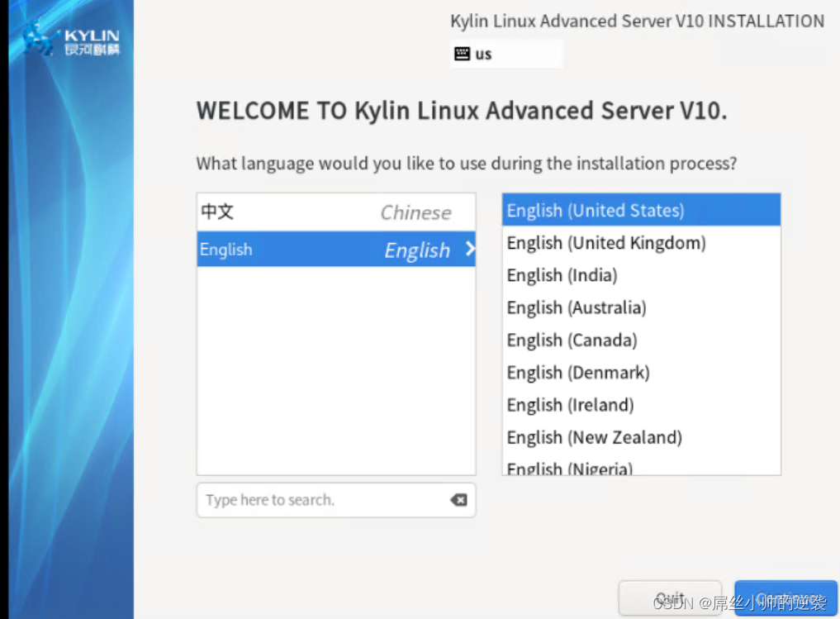The image size is (840, 619).
Task: Pick English (Denmark) in the locale list
Action: (641, 373)
